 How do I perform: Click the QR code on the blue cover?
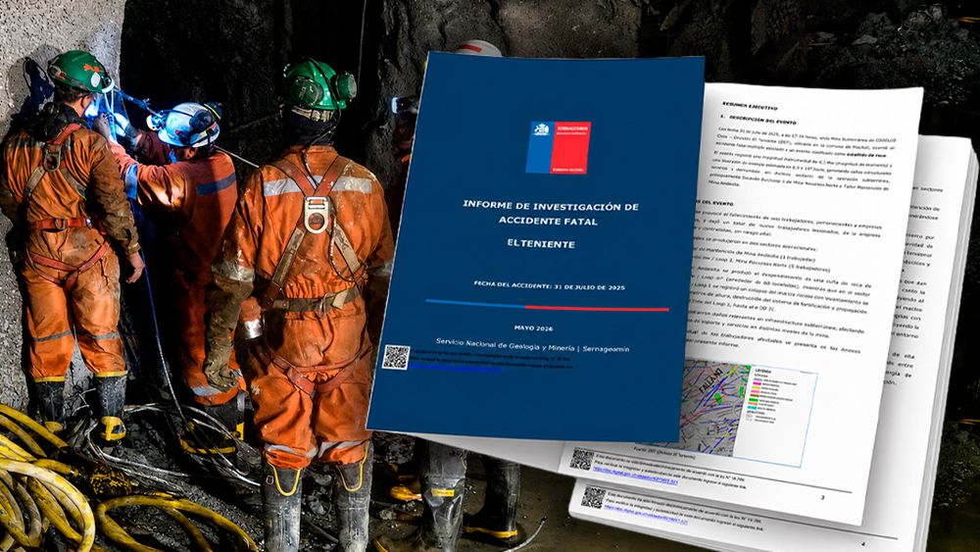(x=396, y=357)
